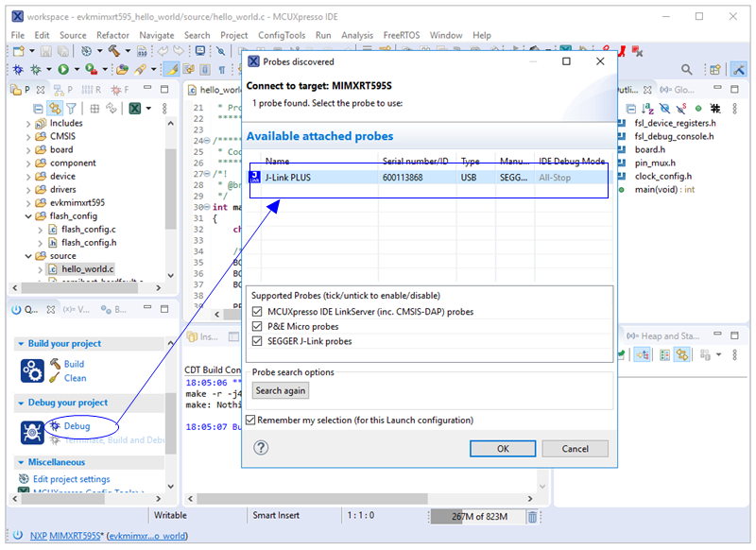756x550 pixels.
Task: Click Sort alphabetically in Outline view
Action: pos(648,109)
